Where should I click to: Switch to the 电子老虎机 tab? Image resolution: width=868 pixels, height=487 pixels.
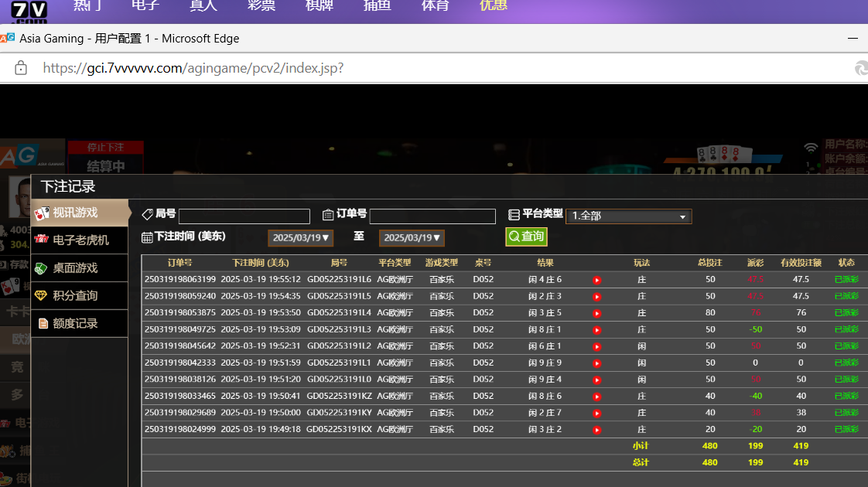(80, 240)
